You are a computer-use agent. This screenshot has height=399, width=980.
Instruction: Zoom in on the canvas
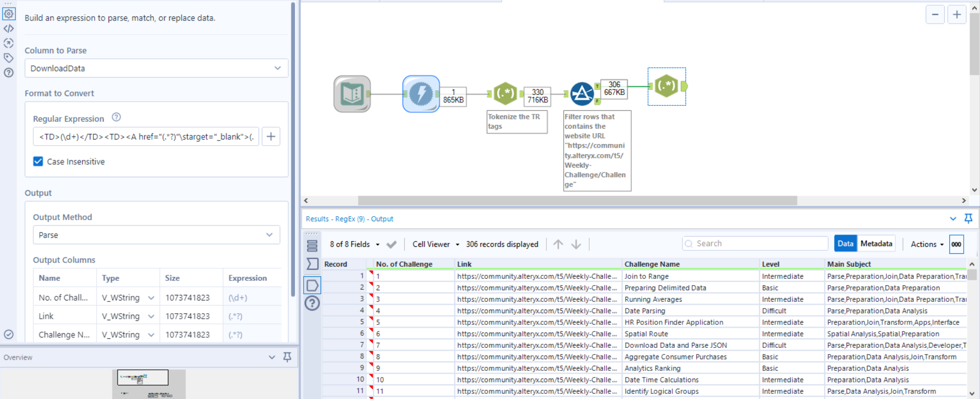click(x=956, y=15)
